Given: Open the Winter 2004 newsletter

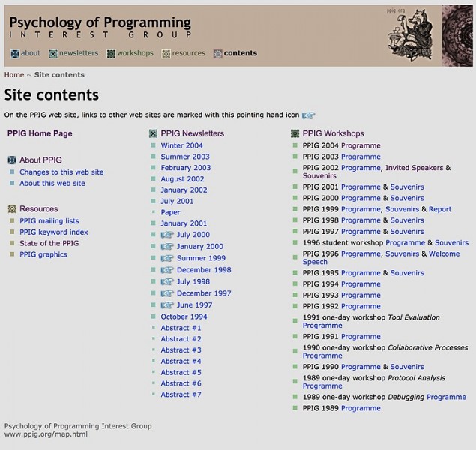Looking at the screenshot, I should pos(181,146).
